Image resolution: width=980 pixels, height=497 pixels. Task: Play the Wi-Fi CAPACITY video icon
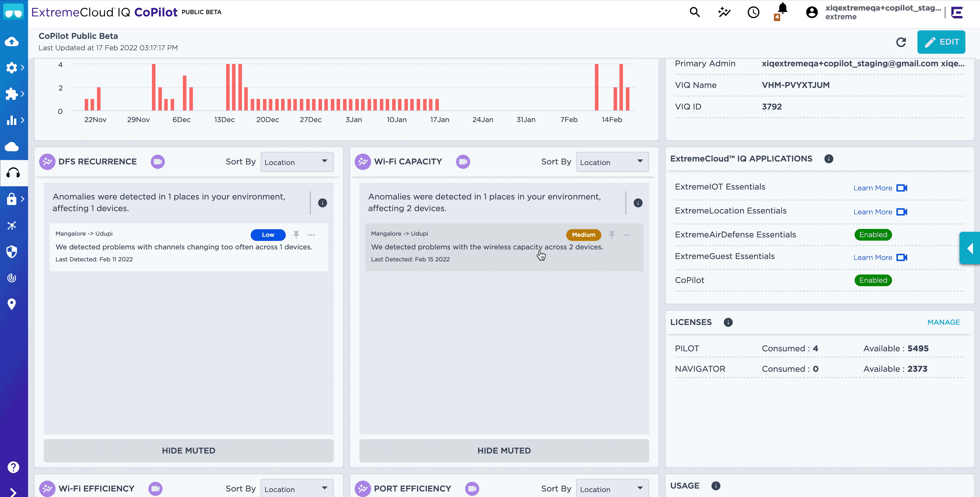click(463, 161)
